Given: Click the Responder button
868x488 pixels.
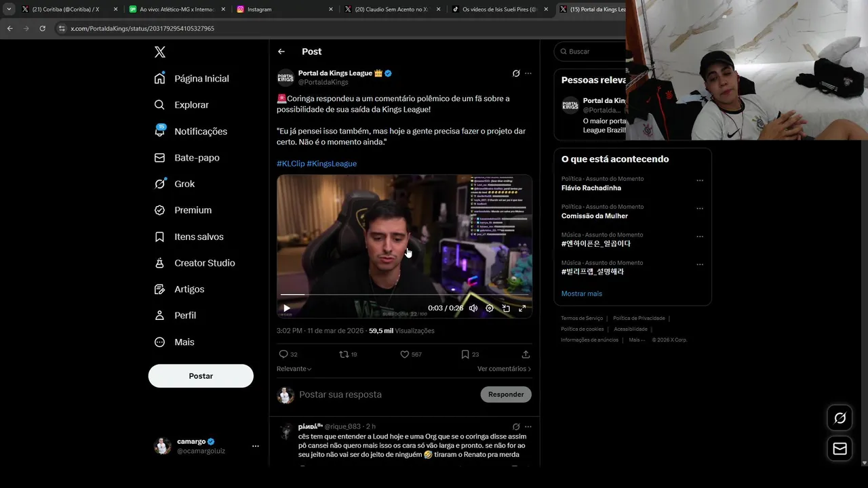Looking at the screenshot, I should (506, 394).
